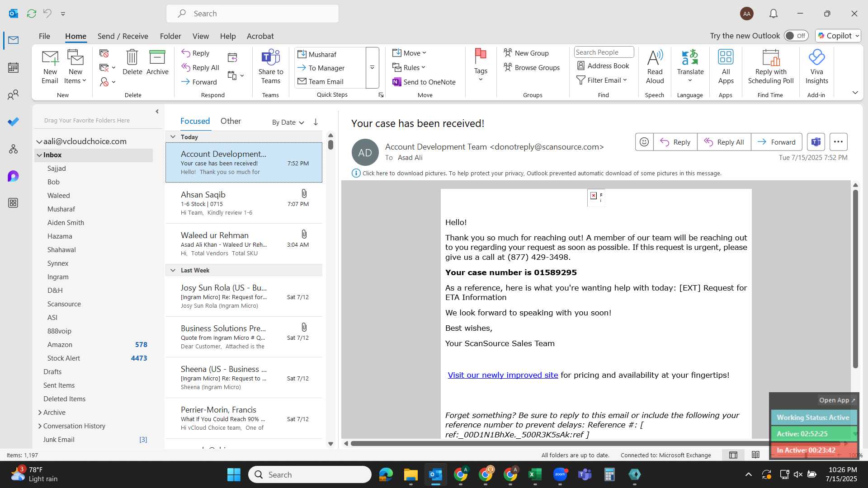The width and height of the screenshot is (868, 488).
Task: Open the notifications bell
Action: pyautogui.click(x=774, y=14)
